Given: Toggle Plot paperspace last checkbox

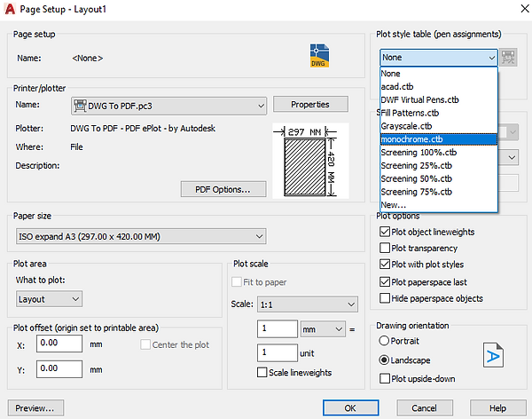Looking at the screenshot, I should (x=385, y=281).
